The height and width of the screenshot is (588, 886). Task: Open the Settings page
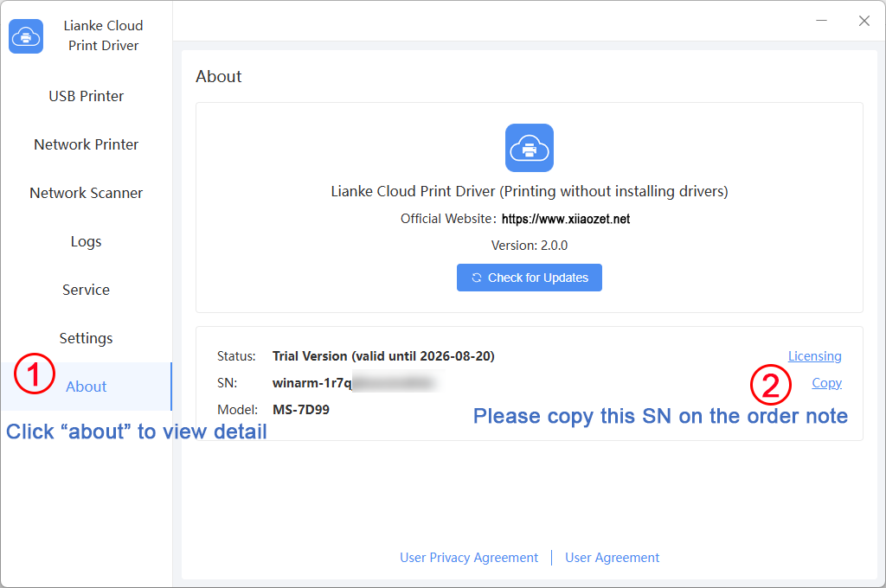click(86, 338)
